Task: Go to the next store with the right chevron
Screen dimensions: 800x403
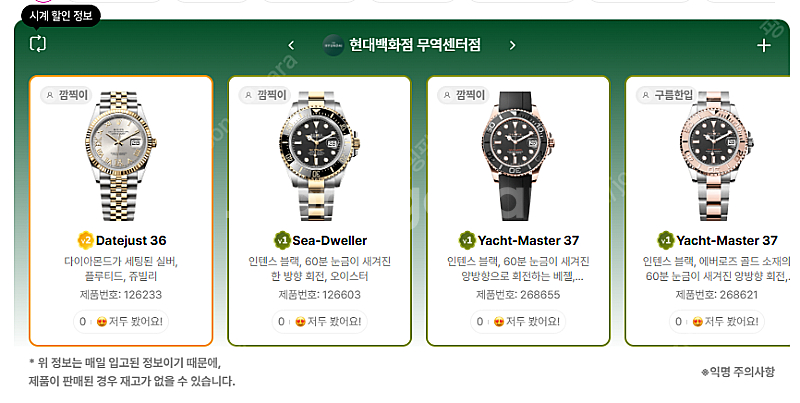Action: (512, 45)
